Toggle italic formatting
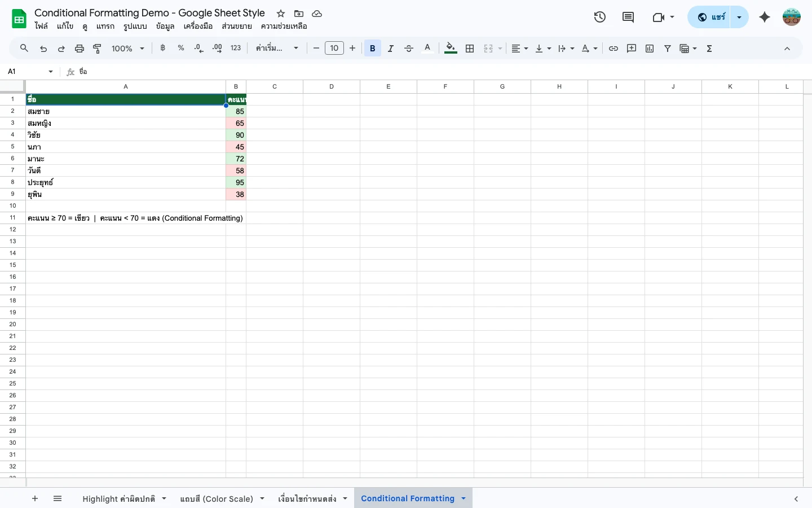 (390, 48)
